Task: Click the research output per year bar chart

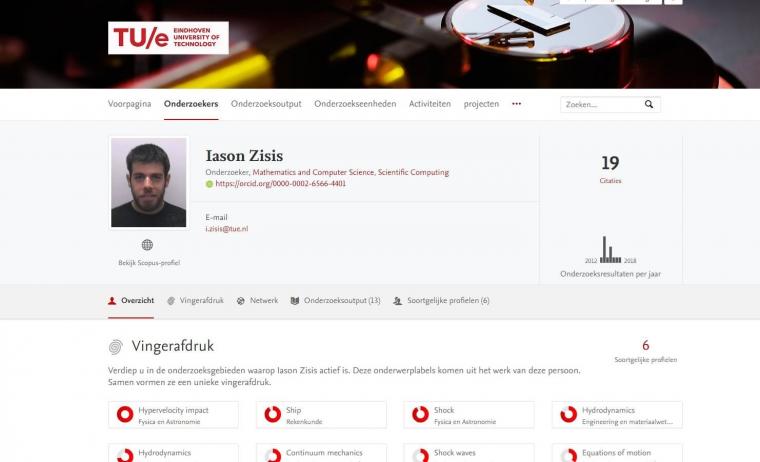Action: click(610, 250)
